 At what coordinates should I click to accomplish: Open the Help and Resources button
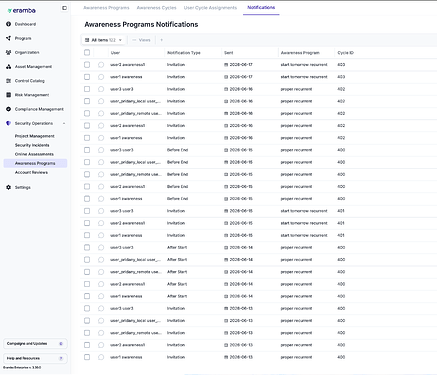pyautogui.click(x=35, y=358)
